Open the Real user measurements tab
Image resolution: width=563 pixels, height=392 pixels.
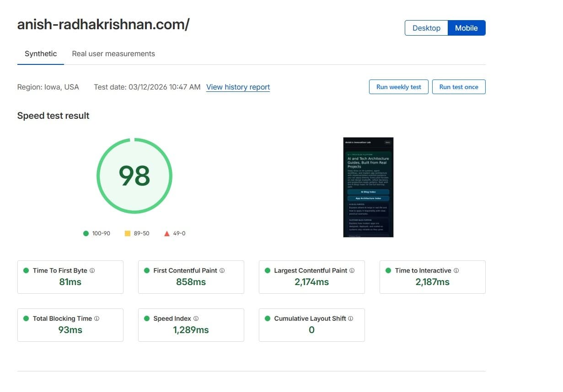113,54
